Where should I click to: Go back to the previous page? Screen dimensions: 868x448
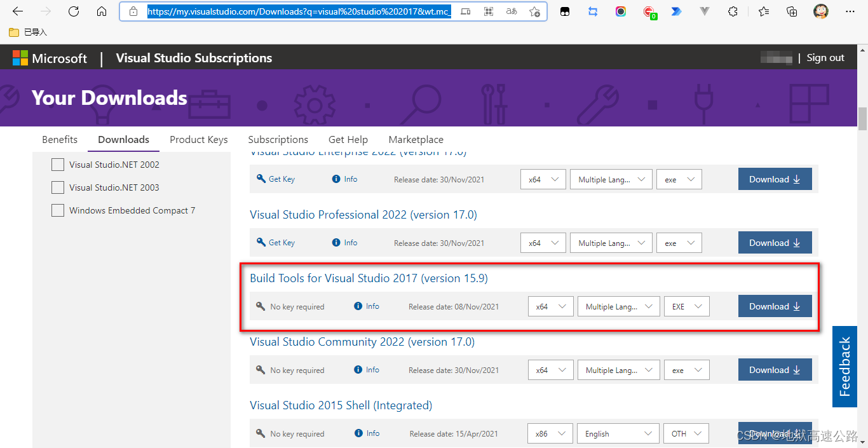pos(18,11)
